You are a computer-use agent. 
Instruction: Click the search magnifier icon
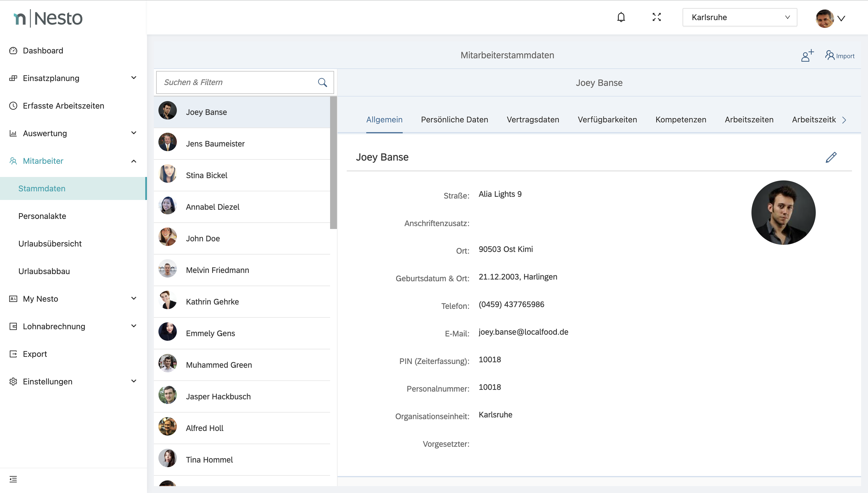pyautogui.click(x=322, y=82)
